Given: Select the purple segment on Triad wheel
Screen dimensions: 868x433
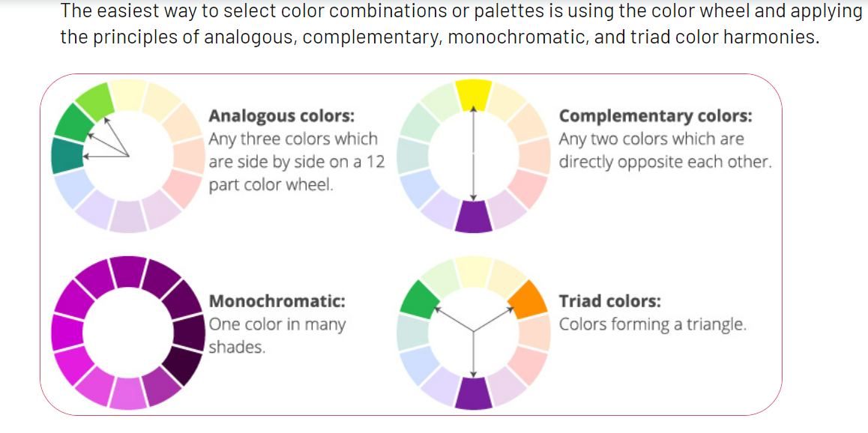Looking at the screenshot, I should click(x=473, y=393).
